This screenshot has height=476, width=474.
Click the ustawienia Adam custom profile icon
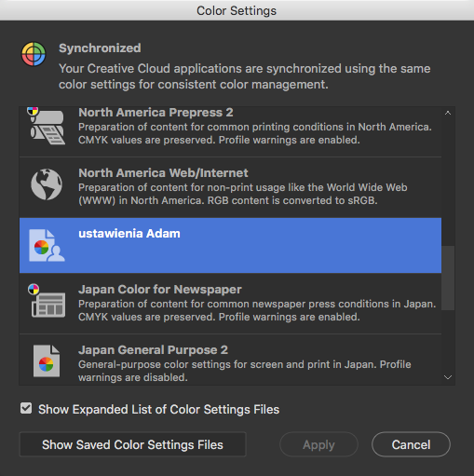pos(47,245)
